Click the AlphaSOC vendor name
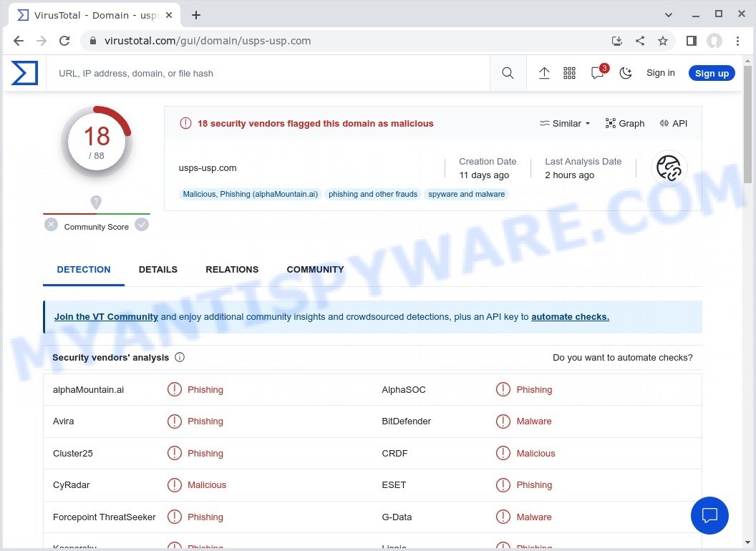This screenshot has height=551, width=756. (x=404, y=389)
